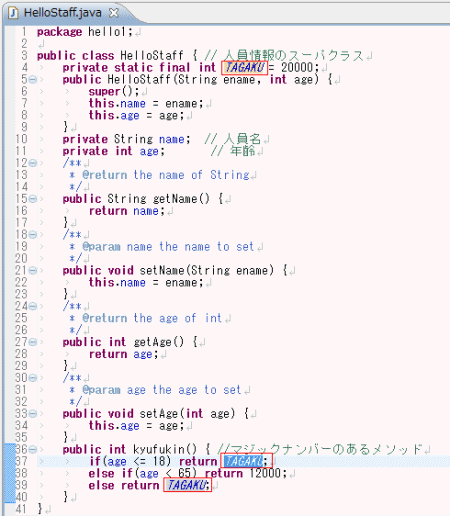
Task: Click 'super' call on line 6
Action: [104, 91]
